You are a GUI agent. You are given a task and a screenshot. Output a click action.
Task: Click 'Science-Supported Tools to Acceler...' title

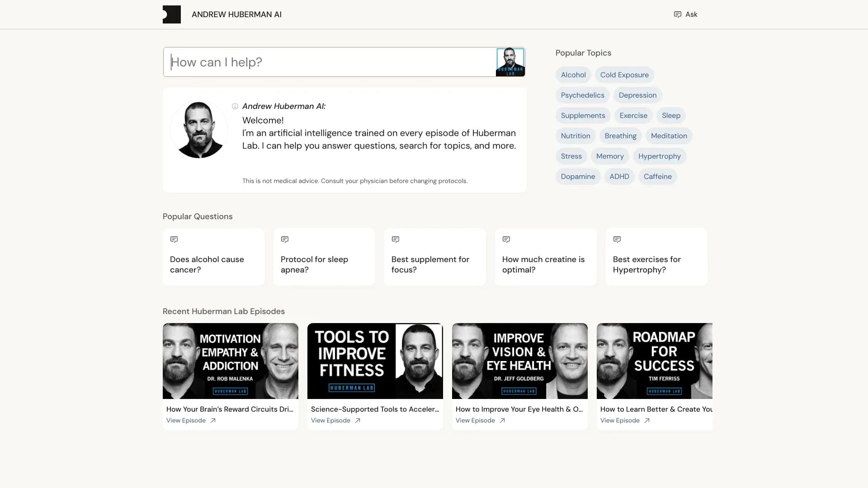(x=375, y=409)
